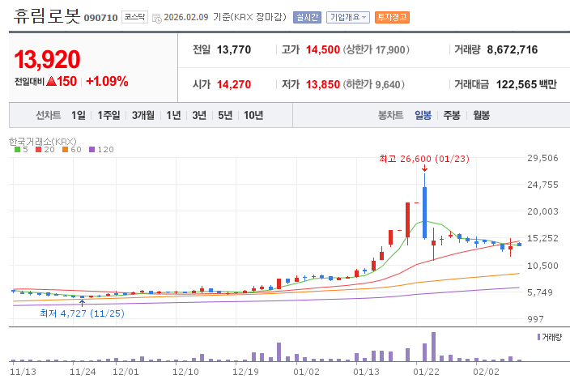Click the stock name 휴림로봇

coord(47,16)
